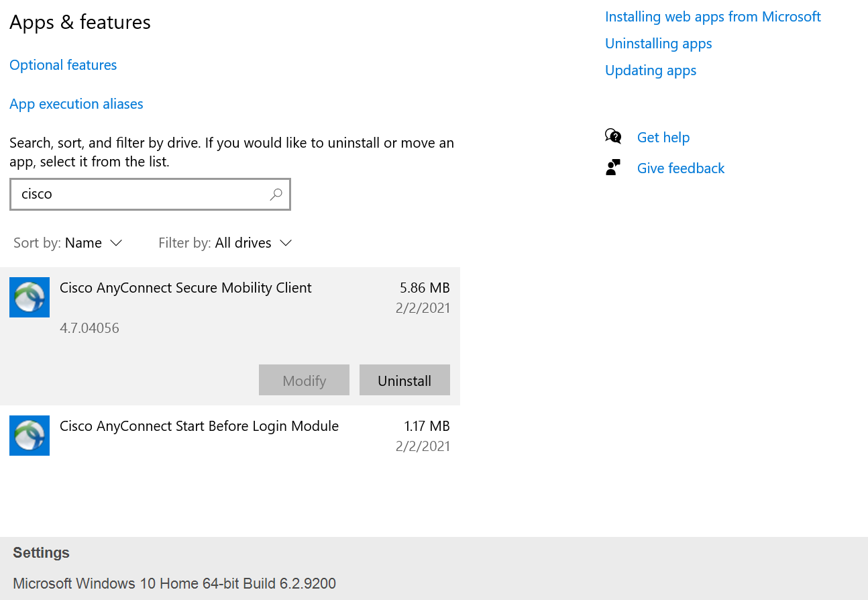Uninstall Cisco AnyConnect Secure Mobility Client
The image size is (868, 600).
(404, 381)
